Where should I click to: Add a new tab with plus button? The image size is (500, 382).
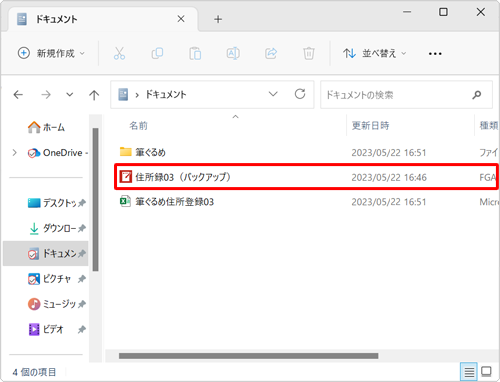coord(218,19)
